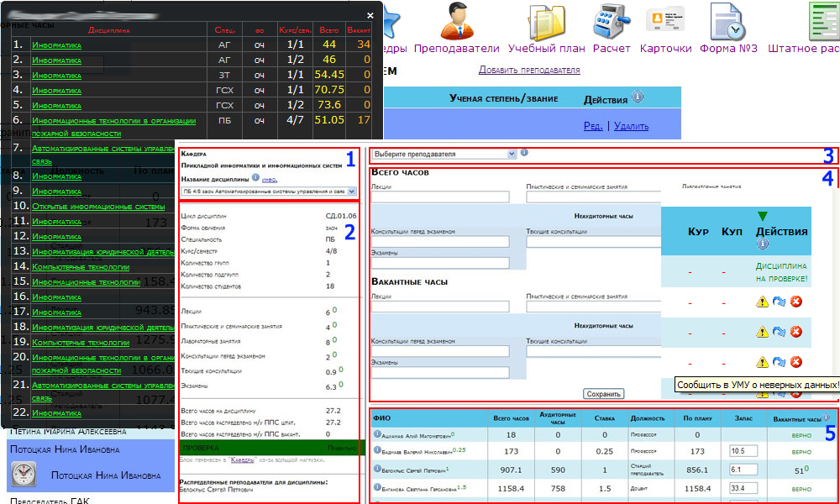The height and width of the screenshot is (504, 840).
Task: Click info icon beside Вакантные часы column header
Action: click(826, 417)
